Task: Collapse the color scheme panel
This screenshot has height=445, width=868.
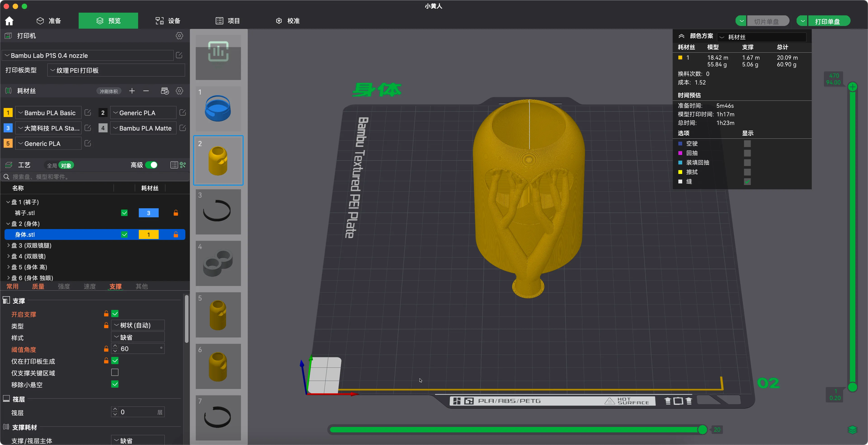Action: coord(681,36)
